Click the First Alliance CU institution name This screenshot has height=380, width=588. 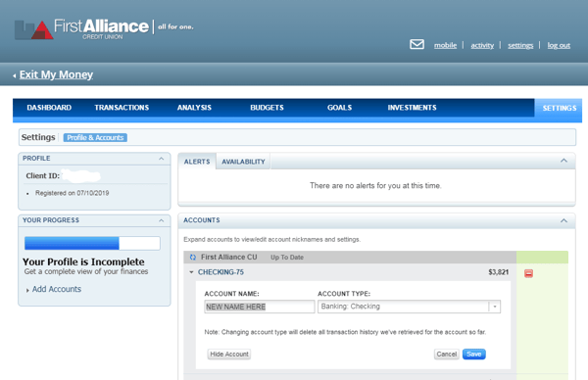point(229,257)
